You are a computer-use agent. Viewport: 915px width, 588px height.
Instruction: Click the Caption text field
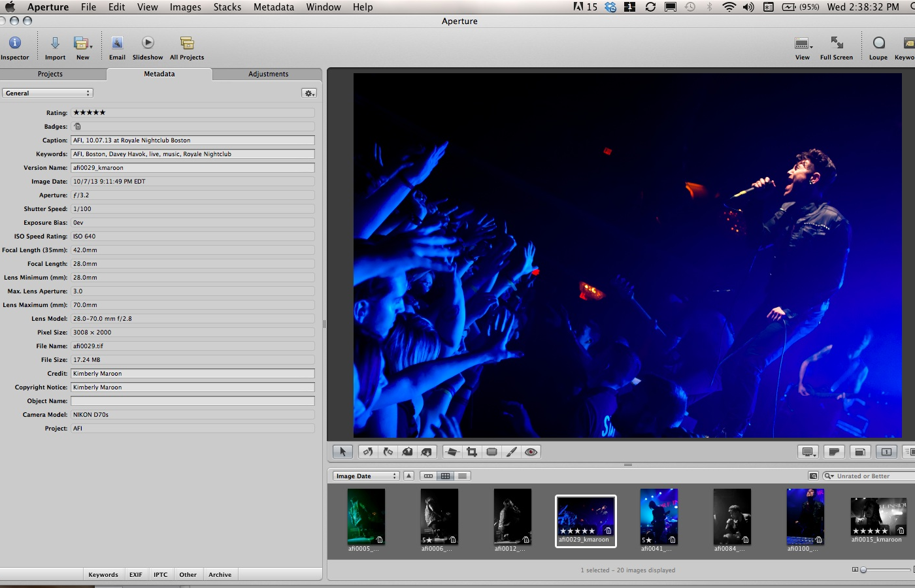pyautogui.click(x=193, y=140)
